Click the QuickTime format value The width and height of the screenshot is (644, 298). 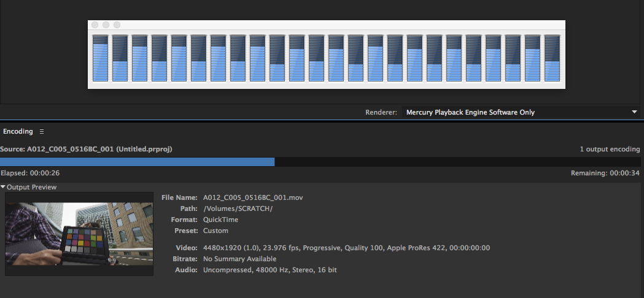pos(220,220)
